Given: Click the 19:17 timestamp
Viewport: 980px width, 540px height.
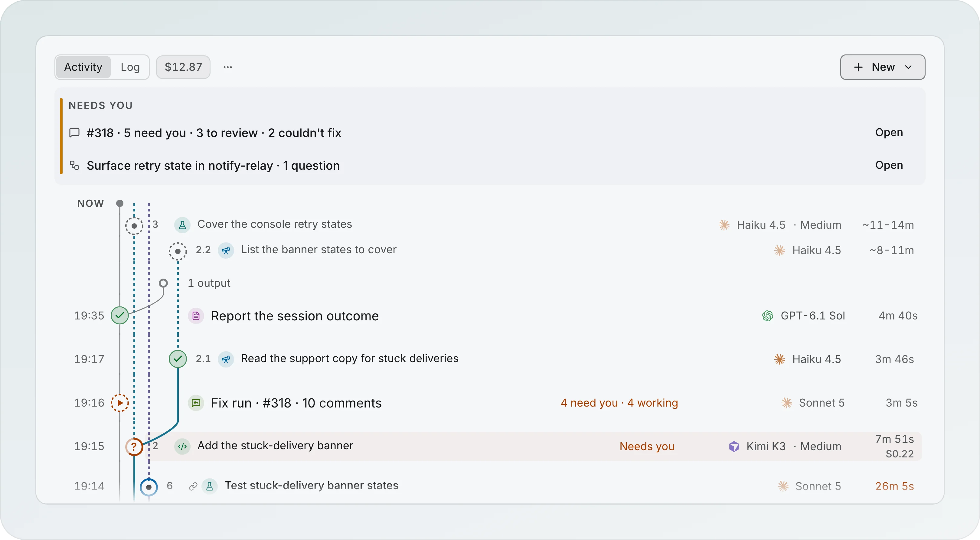Looking at the screenshot, I should click(89, 359).
